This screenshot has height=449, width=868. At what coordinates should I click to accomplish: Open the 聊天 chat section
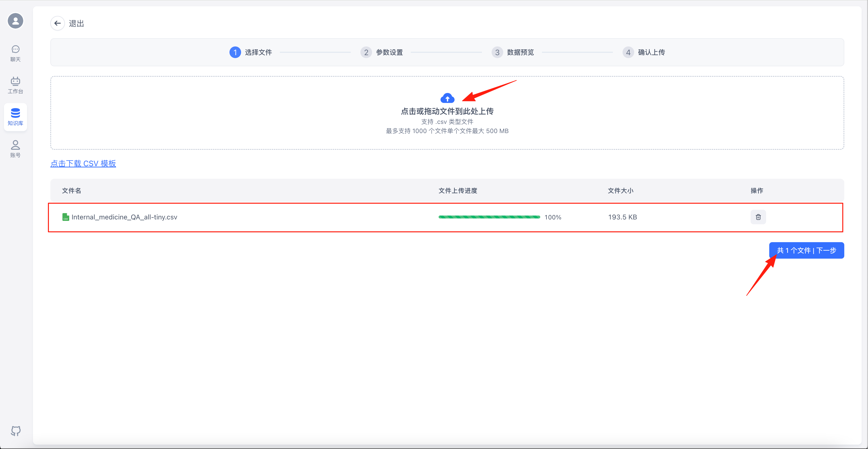click(x=15, y=53)
